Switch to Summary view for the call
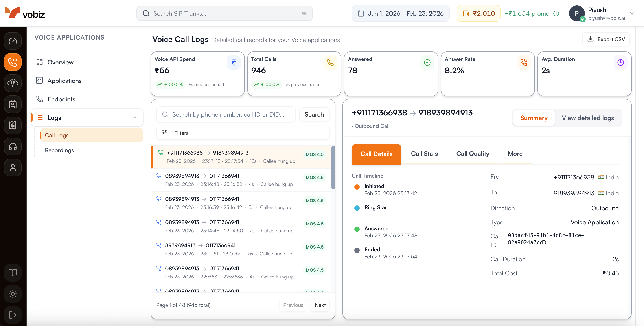 click(x=534, y=118)
